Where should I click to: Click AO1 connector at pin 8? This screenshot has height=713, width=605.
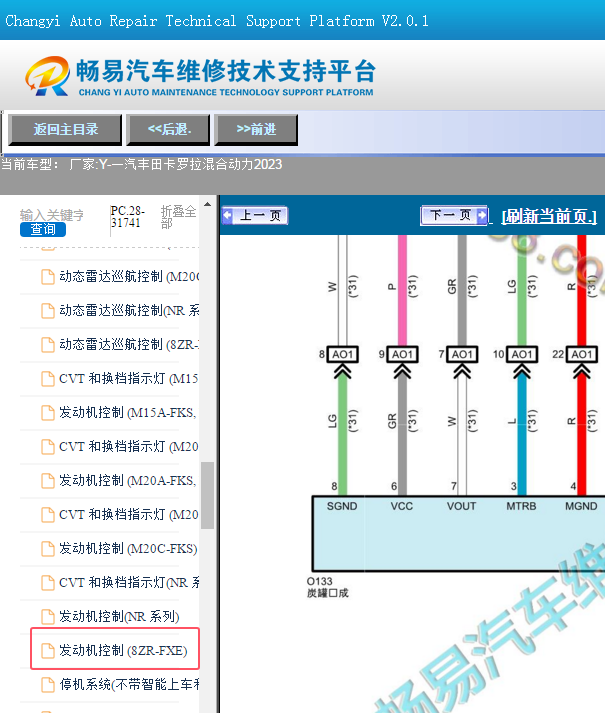coord(343,355)
